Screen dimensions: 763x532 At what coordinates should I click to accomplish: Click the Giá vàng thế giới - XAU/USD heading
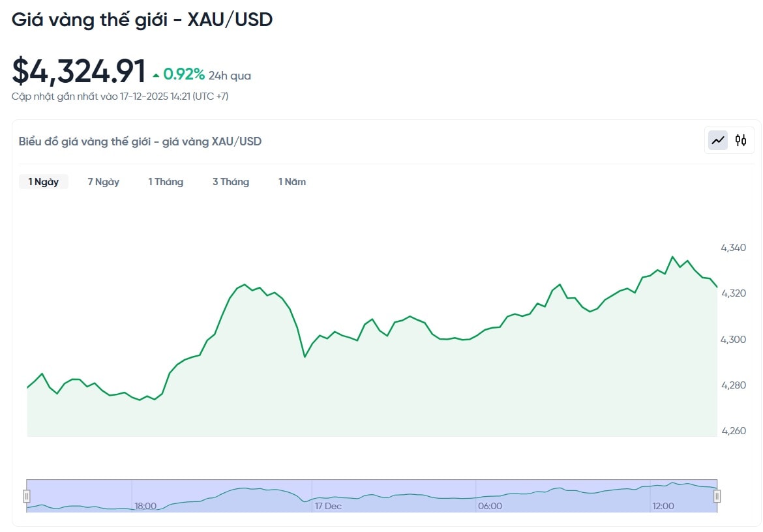(142, 20)
